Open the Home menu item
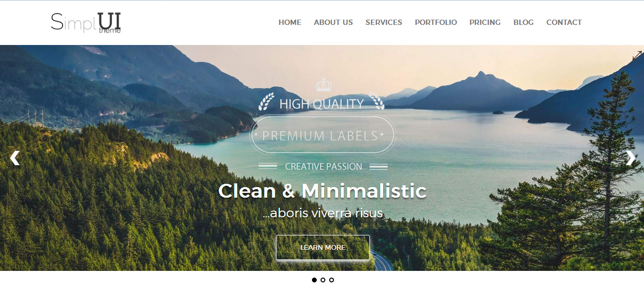The height and width of the screenshot is (291, 644). pyautogui.click(x=290, y=22)
